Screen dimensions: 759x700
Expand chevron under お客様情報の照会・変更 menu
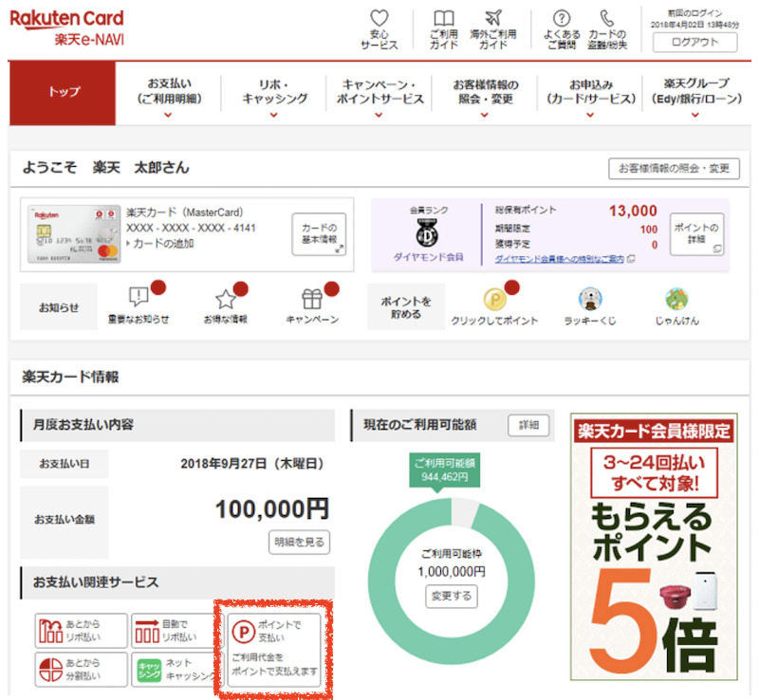pos(485,115)
